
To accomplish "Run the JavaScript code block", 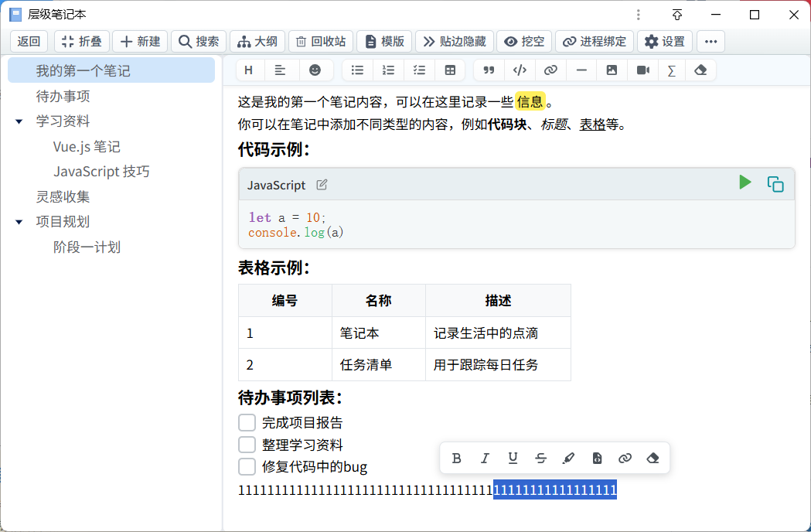I will (745, 182).
